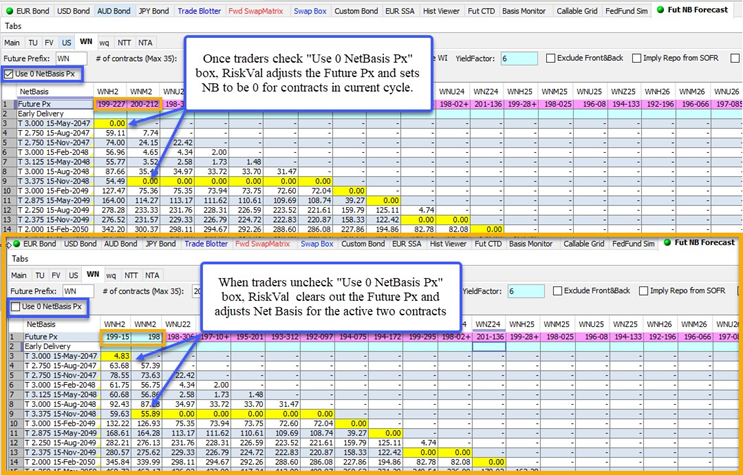This screenshot has height=475, width=743.
Task: Select Future Px cell 200-212
Action: click(x=144, y=104)
